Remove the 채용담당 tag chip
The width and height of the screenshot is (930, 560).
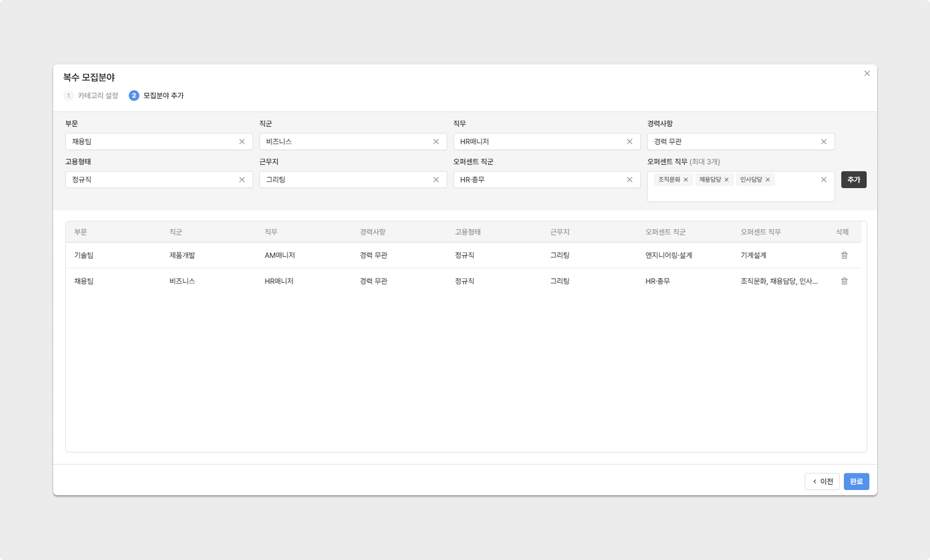click(726, 180)
